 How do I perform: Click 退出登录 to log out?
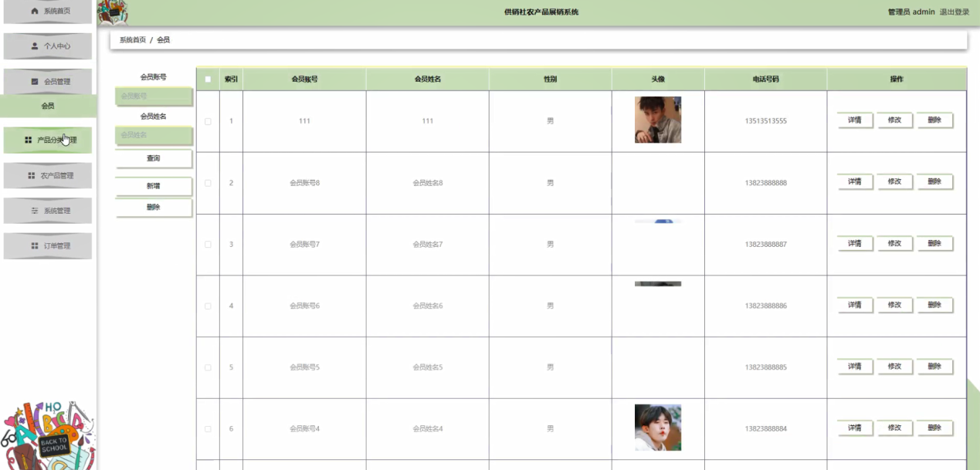(x=955, y=12)
